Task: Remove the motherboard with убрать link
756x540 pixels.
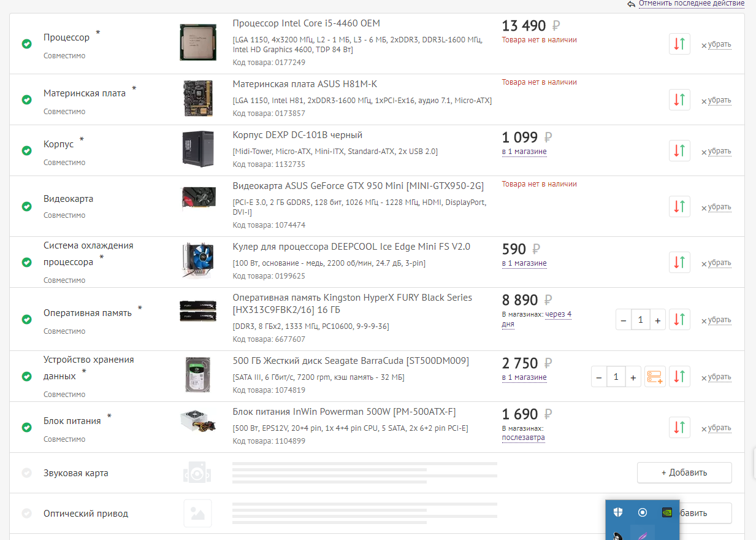Action: pos(720,100)
